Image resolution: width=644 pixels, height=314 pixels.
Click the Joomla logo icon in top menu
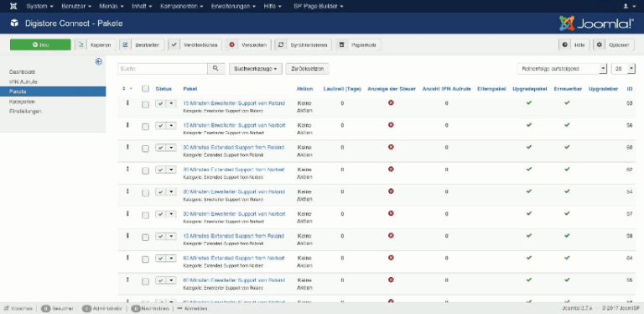click(x=13, y=6)
